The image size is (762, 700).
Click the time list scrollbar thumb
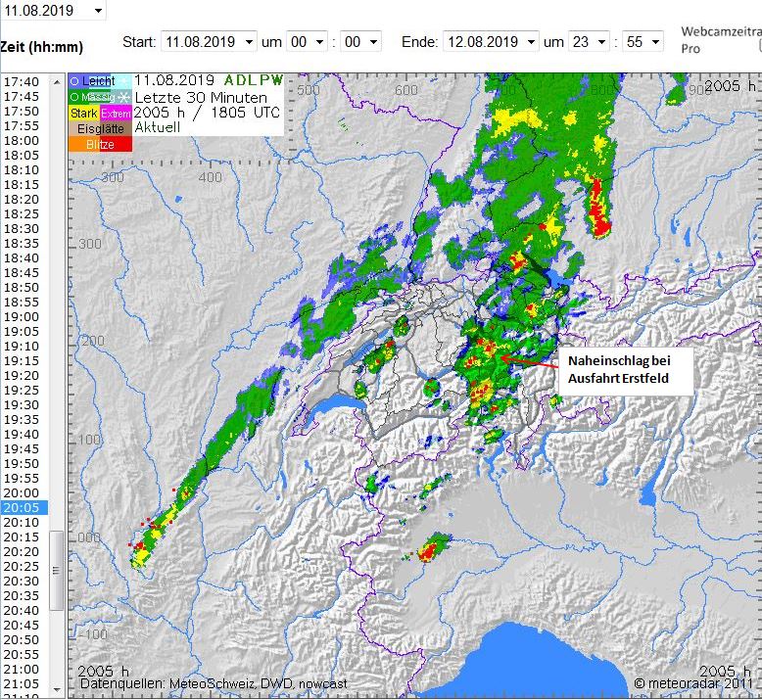point(56,570)
